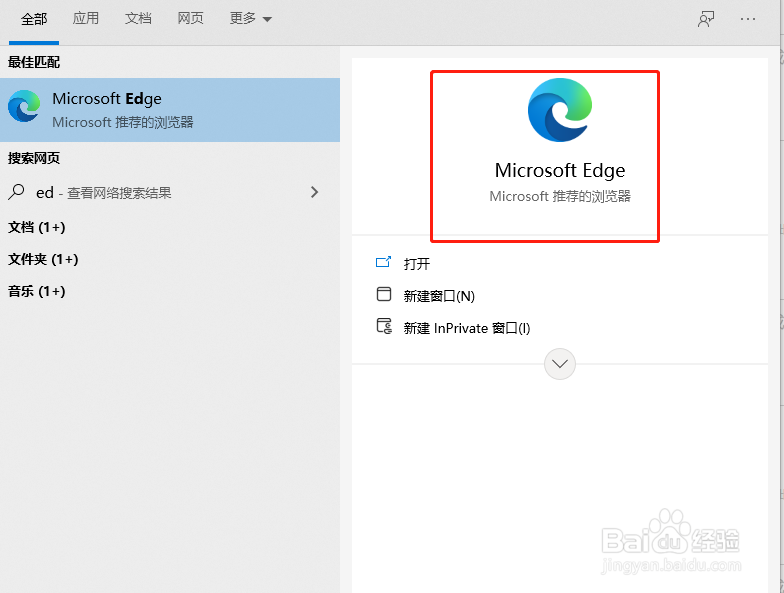Open the 更多 dropdown menu
Viewport: 784px width, 593px height.
click(x=250, y=18)
